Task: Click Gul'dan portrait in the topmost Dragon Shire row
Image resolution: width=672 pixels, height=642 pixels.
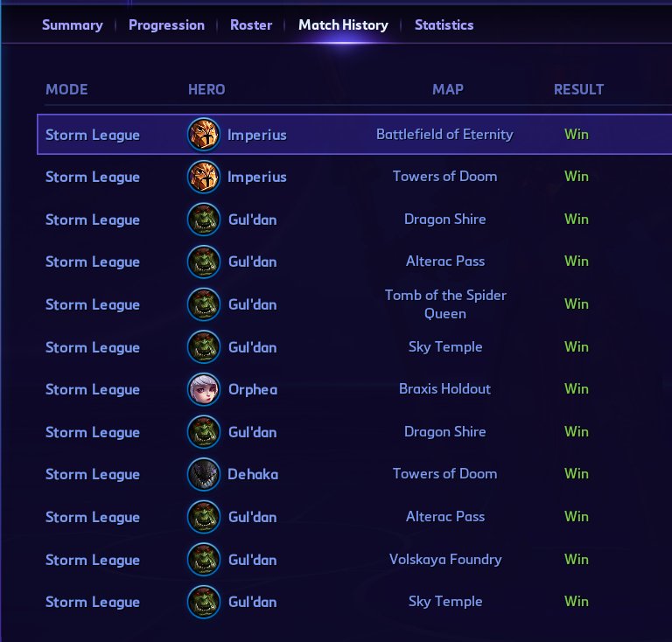Action: (204, 220)
